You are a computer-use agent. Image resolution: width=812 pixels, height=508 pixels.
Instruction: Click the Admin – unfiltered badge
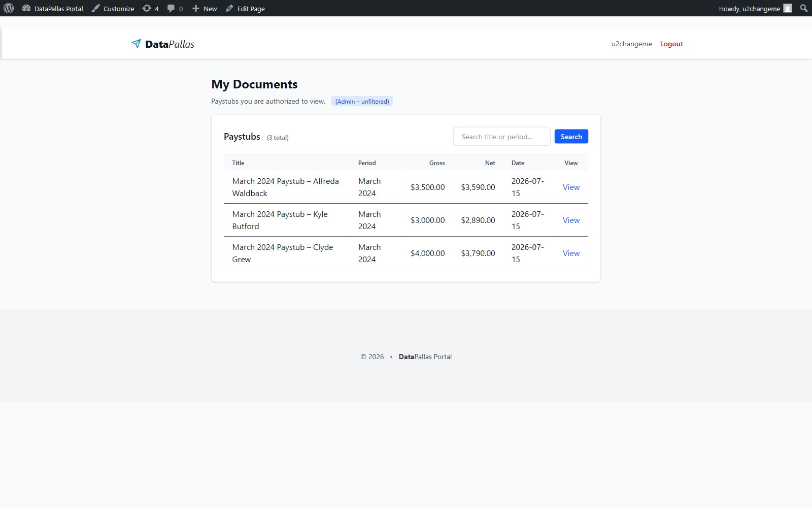(362, 101)
